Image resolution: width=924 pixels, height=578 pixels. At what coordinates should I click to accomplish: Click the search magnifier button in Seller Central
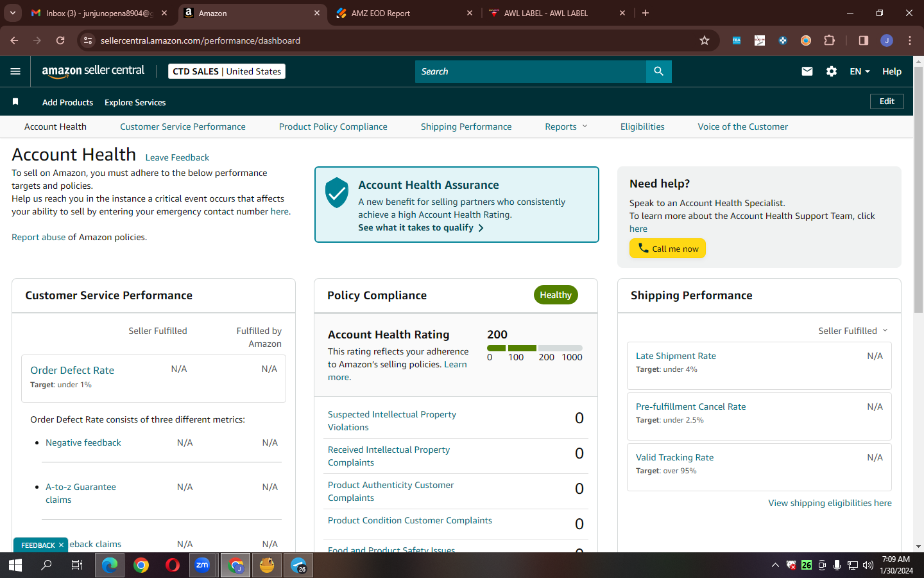click(658, 71)
